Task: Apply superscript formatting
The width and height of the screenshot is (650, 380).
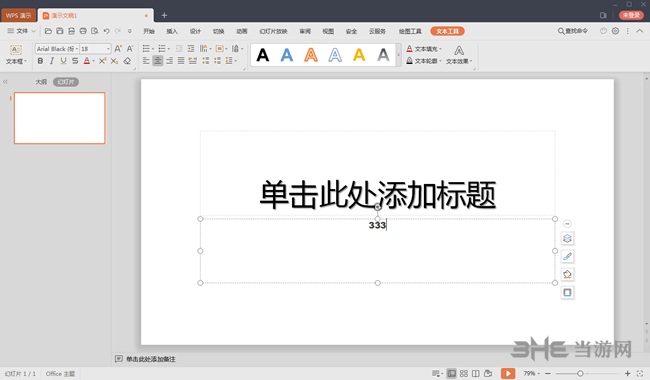Action: coord(102,61)
